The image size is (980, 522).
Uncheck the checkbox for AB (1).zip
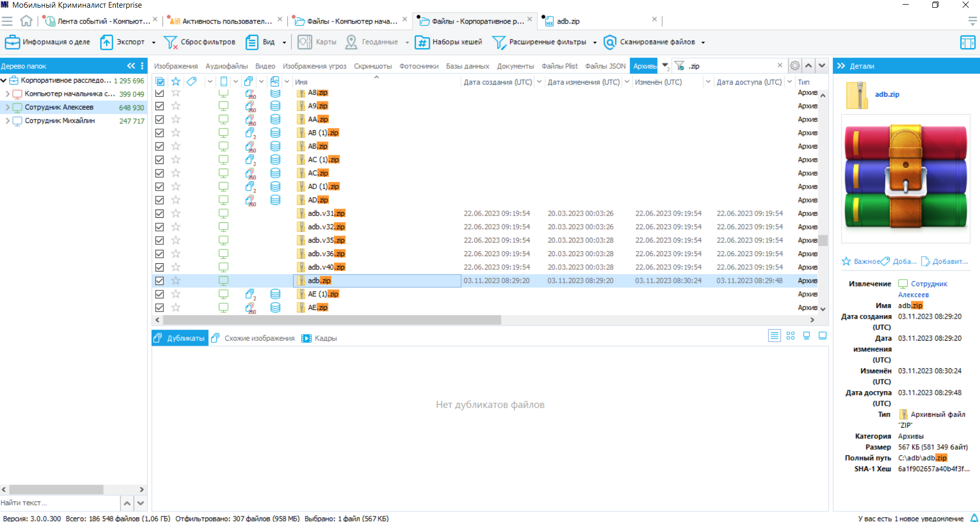160,133
